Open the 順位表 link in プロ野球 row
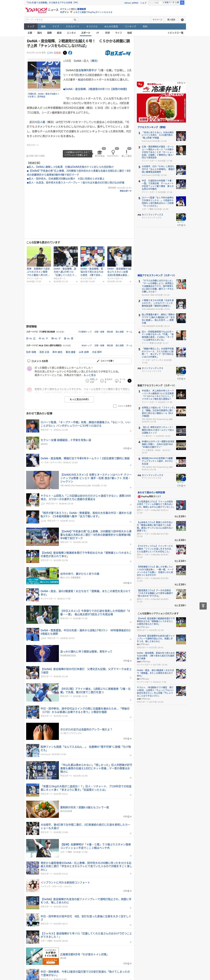The width and height of the screenshot is (210, 980). [x=110, y=332]
